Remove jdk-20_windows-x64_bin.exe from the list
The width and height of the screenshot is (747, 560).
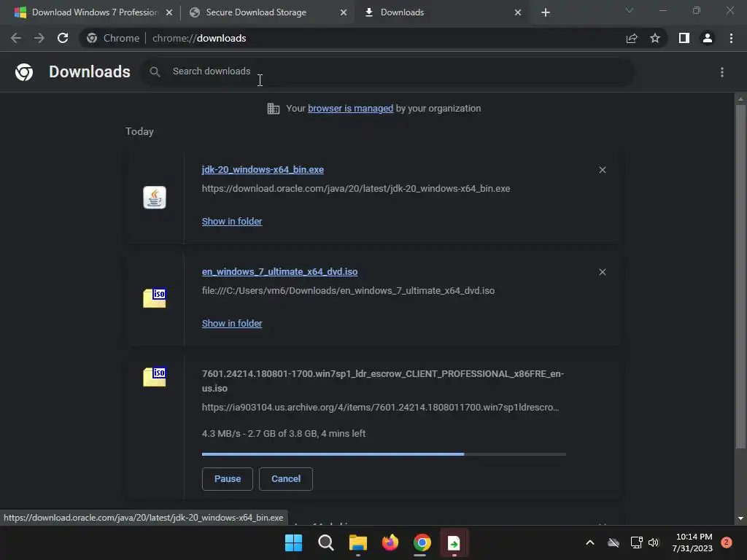pos(602,170)
